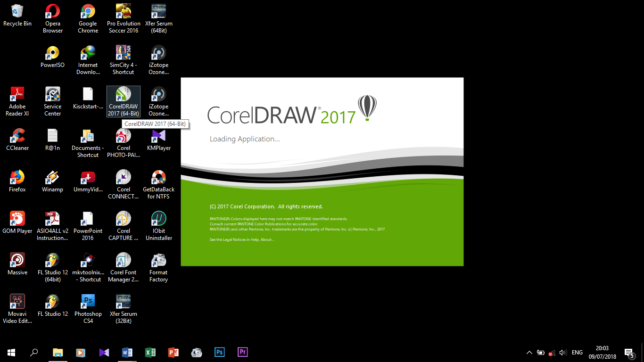Screen dimensions: 644x362
Task: Select the UmmyVideo downloader icon
Action: (x=88, y=181)
